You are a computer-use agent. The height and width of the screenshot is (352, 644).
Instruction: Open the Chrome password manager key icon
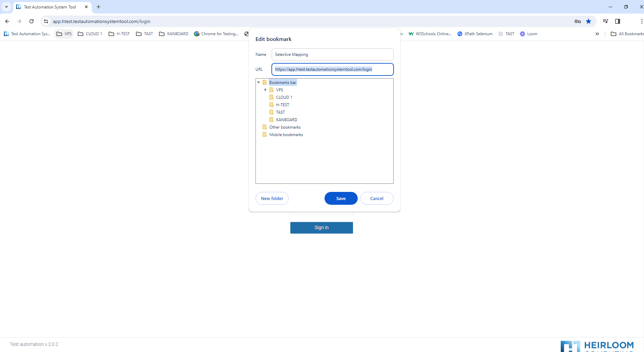point(577,21)
